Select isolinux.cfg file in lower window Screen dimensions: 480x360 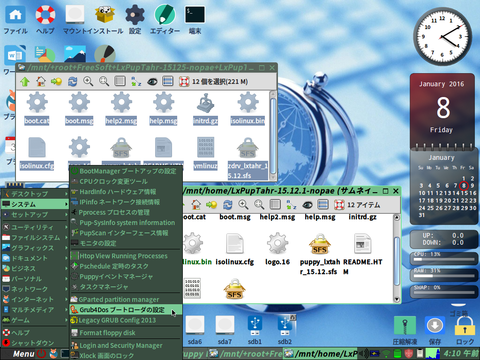point(235,249)
